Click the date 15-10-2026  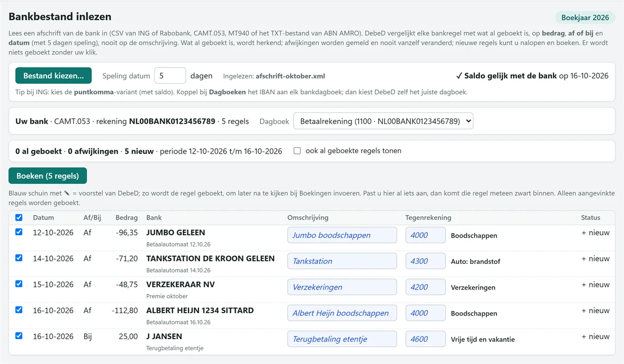[x=53, y=285]
